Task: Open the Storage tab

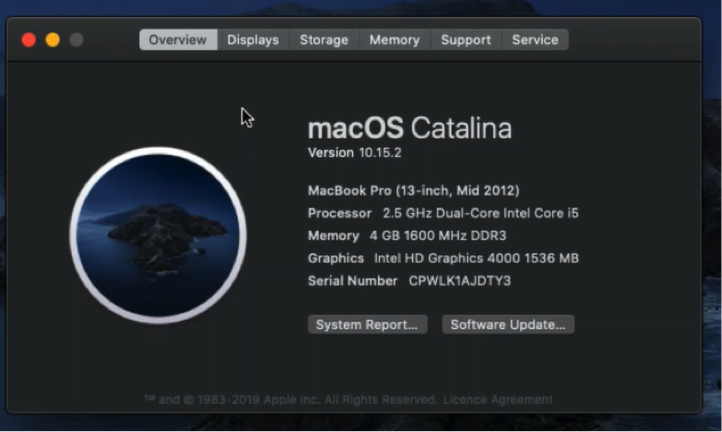Action: (x=324, y=40)
